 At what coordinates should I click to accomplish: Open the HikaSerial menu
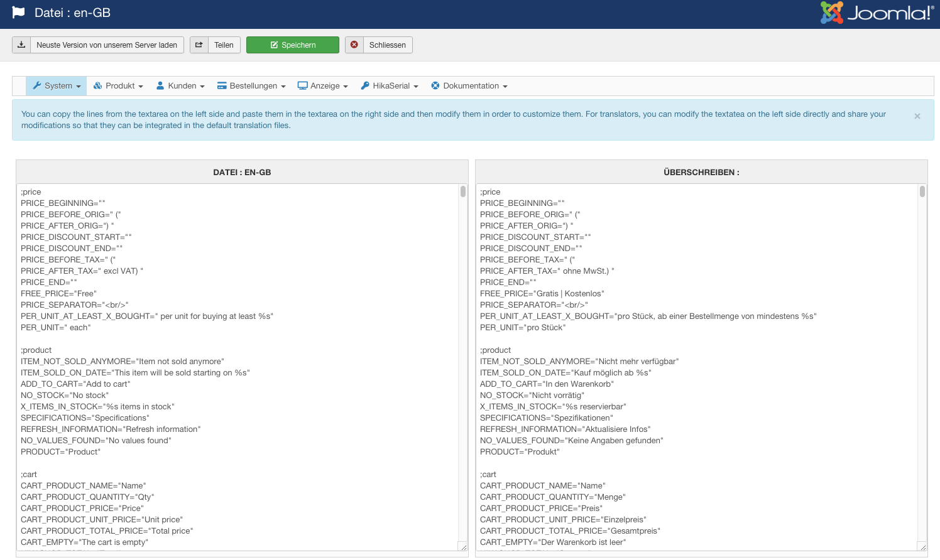[x=390, y=86]
